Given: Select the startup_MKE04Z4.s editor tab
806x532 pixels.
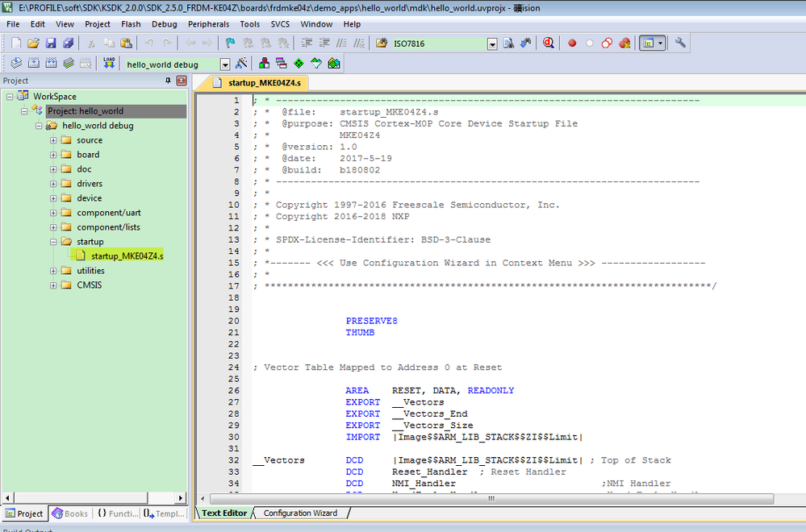Looking at the screenshot, I should coord(259,83).
